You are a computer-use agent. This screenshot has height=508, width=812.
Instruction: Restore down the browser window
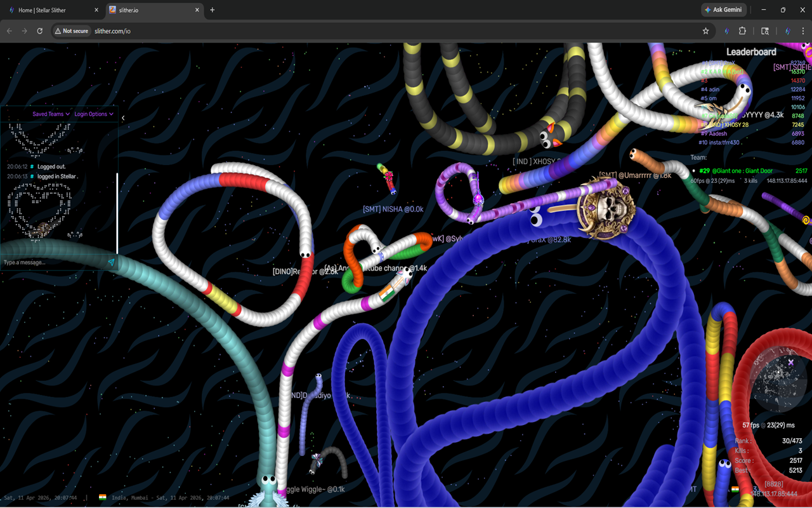(x=783, y=10)
